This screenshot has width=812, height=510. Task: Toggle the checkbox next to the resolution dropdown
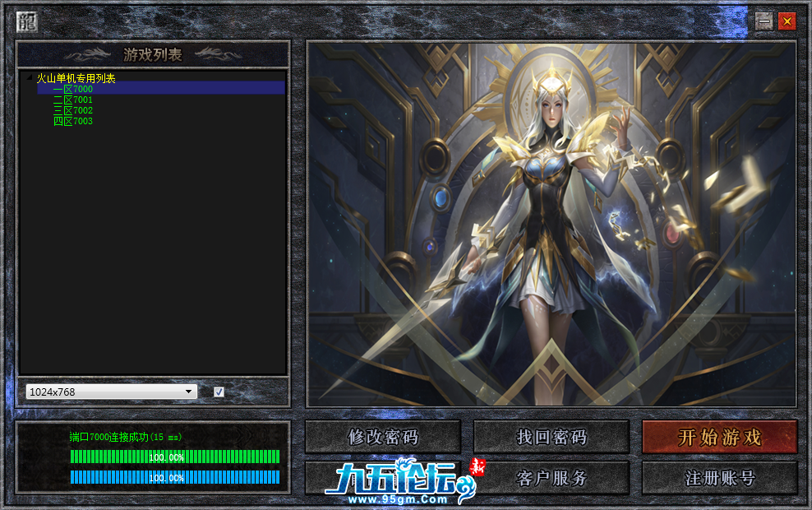218,392
